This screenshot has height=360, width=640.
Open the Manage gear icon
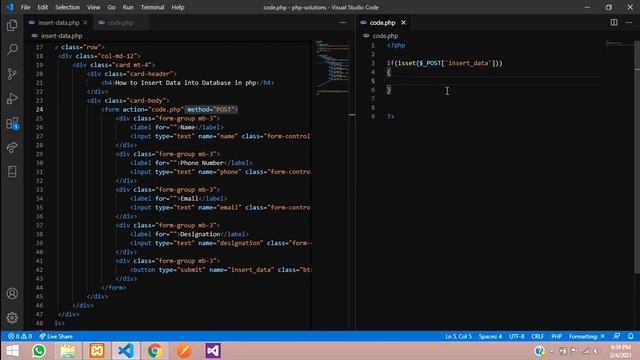[12, 318]
